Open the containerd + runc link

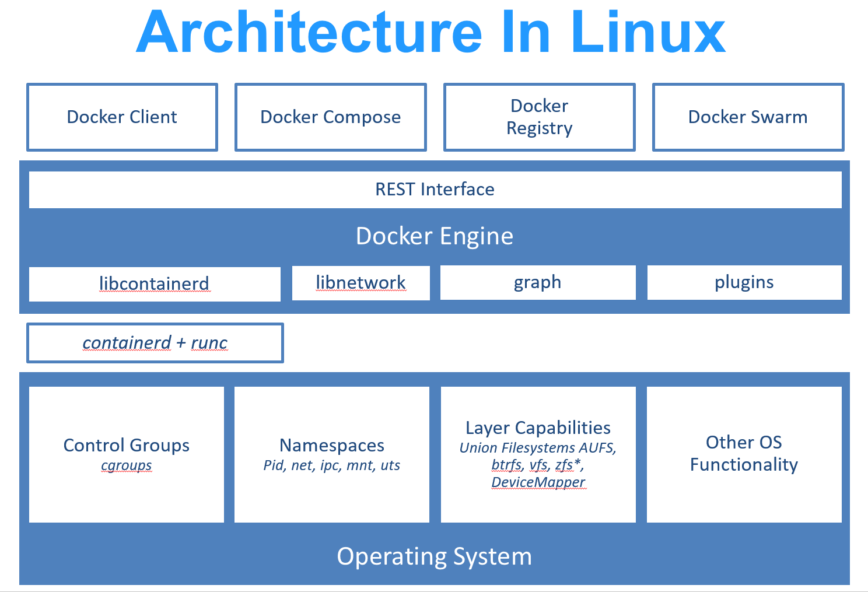[x=154, y=343]
